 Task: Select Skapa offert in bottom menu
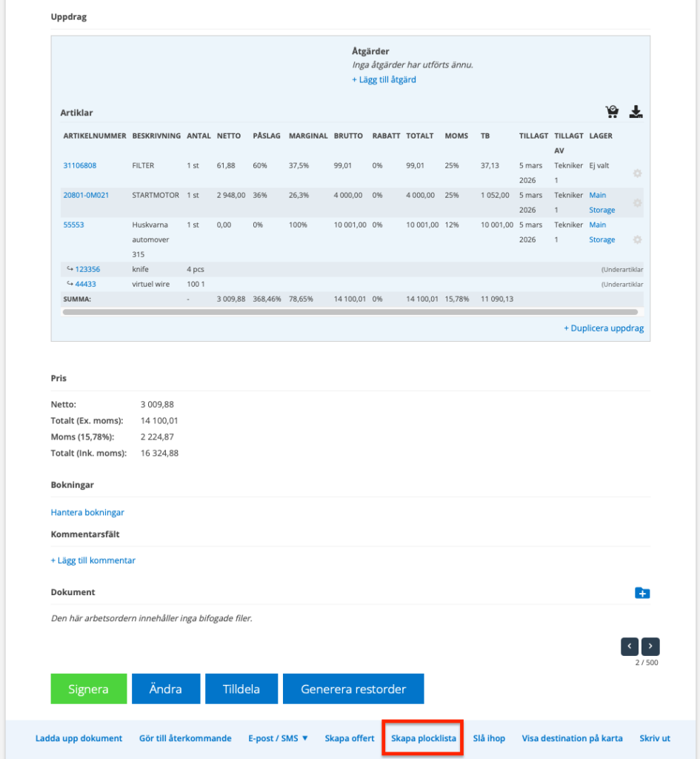pyautogui.click(x=350, y=738)
